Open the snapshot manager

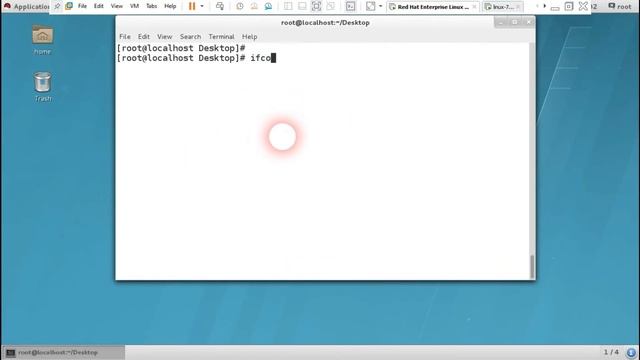(x=268, y=6)
